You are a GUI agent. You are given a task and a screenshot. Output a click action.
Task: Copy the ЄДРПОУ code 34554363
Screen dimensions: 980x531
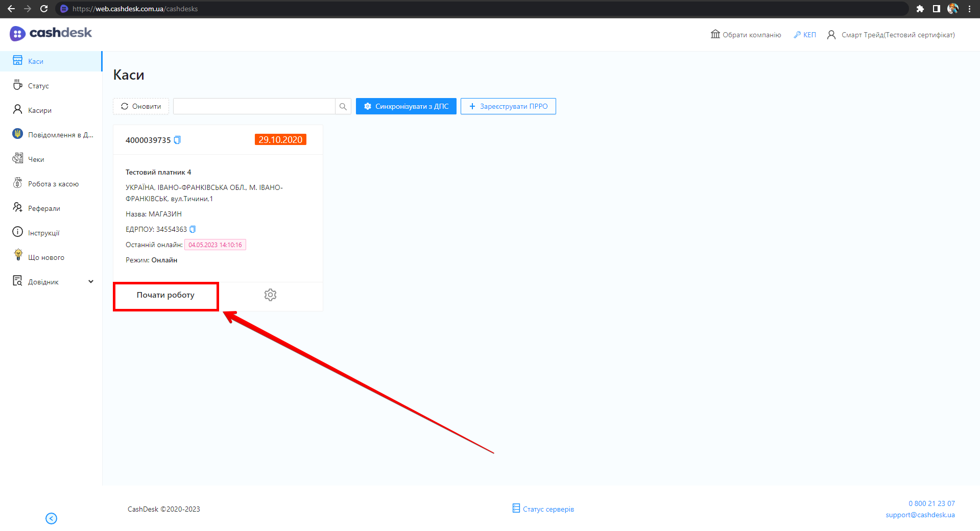[x=193, y=229]
